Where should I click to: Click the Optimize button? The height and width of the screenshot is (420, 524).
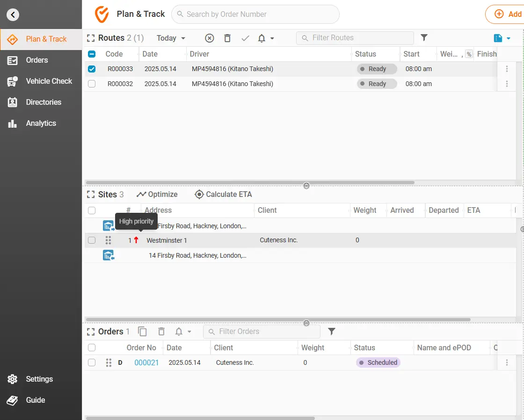click(157, 195)
